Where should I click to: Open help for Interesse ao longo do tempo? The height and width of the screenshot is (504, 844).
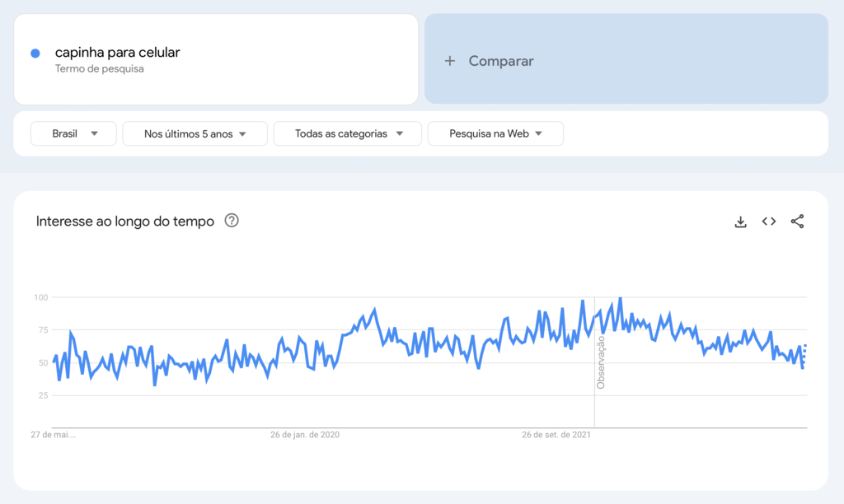tap(232, 221)
